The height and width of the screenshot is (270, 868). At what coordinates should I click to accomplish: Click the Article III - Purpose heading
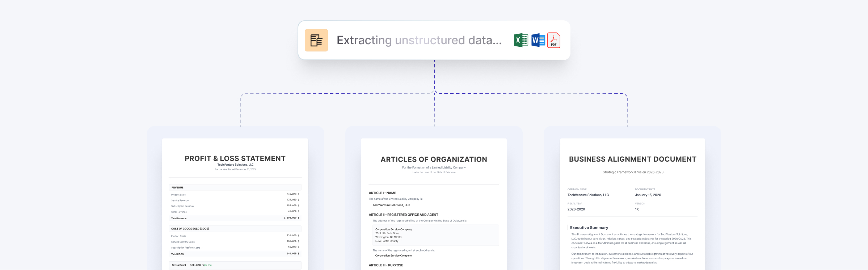point(386,265)
